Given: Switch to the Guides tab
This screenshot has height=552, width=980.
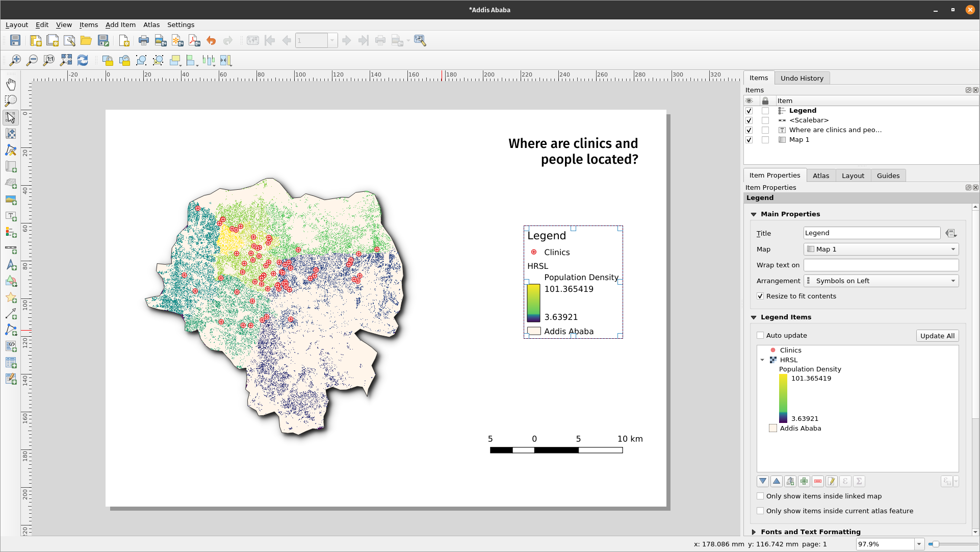Looking at the screenshot, I should tap(888, 175).
